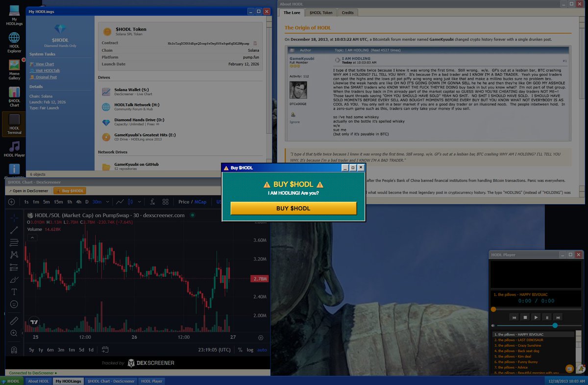The width and height of the screenshot is (588, 385).
Task: Select About HODL in the taskbar
Action: (x=38, y=381)
